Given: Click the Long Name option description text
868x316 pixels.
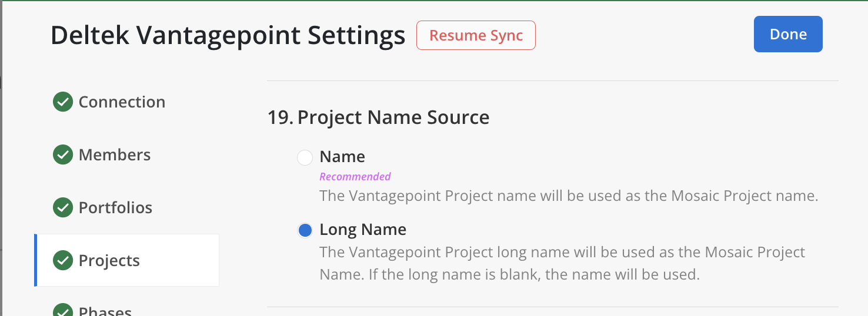Looking at the screenshot, I should point(562,263).
